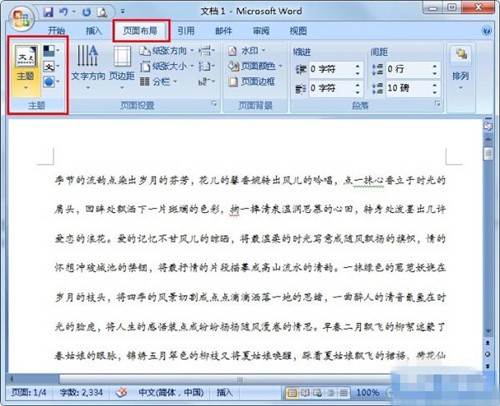Viewport: 500px width, 406px height.
Task: Click the Office round logo button
Action: pos(21,18)
